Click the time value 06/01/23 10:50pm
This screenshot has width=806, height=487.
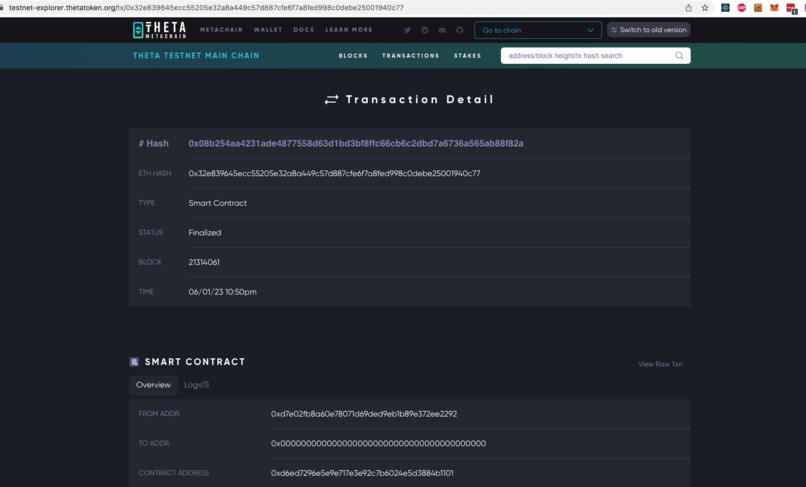(x=223, y=292)
